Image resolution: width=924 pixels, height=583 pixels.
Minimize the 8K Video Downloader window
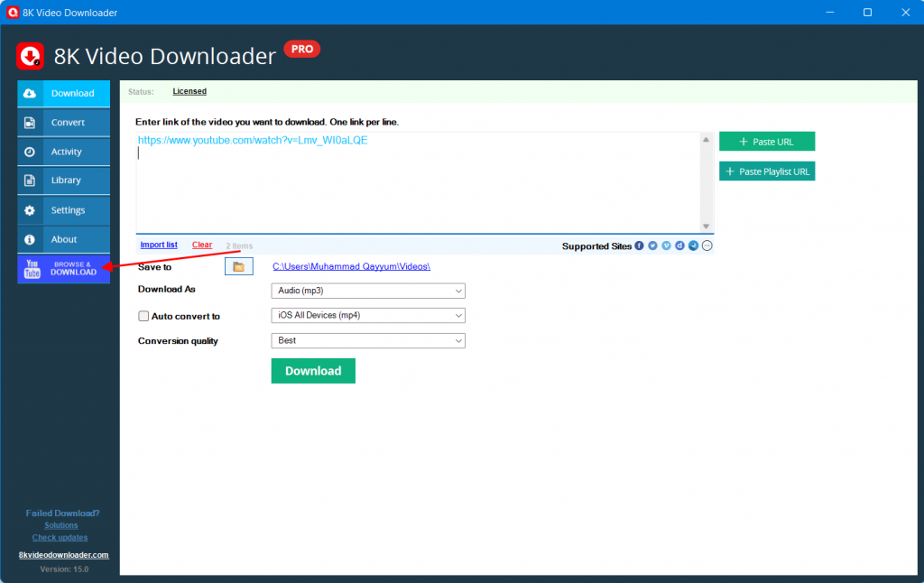[830, 13]
